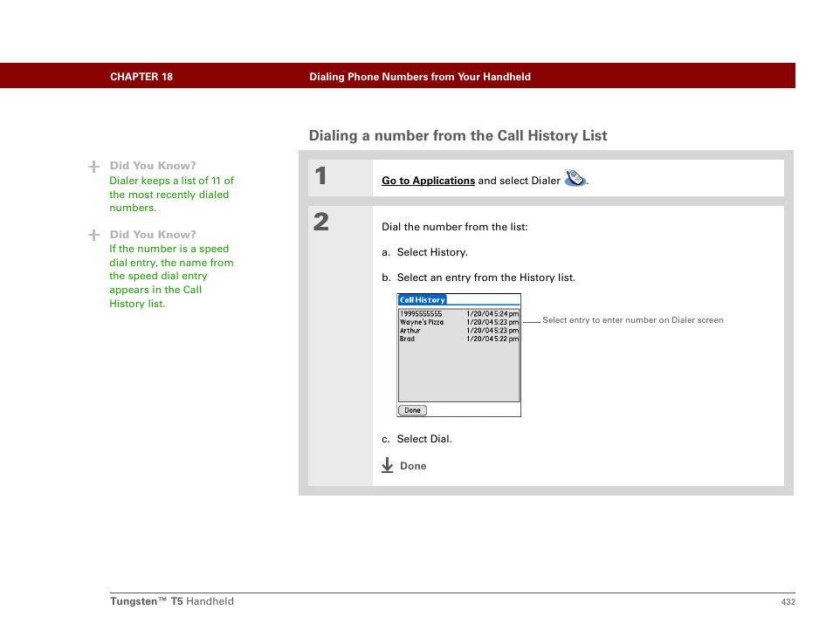
Task: Select the 19995555555 call history entry
Action: tap(459, 314)
